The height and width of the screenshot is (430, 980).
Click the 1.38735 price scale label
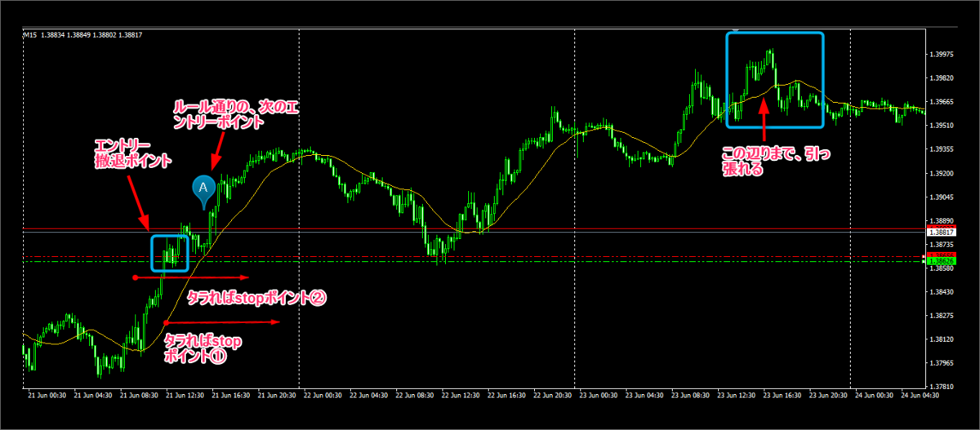point(942,244)
